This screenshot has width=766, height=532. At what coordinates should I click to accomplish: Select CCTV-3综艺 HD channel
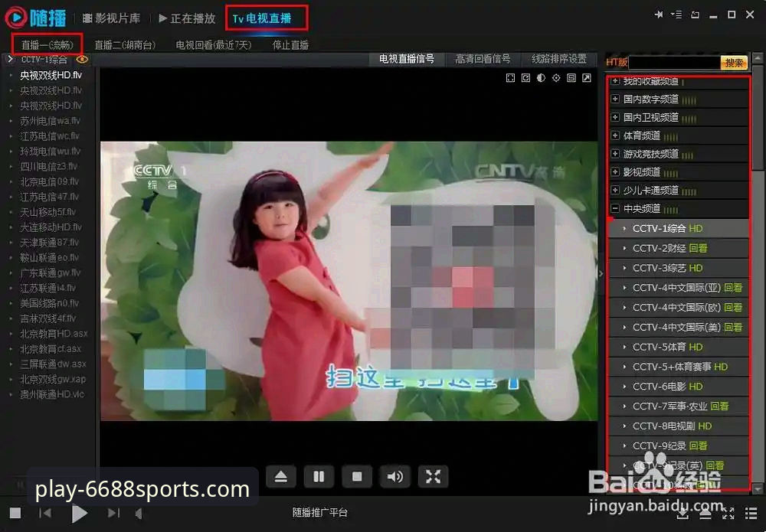679,268
